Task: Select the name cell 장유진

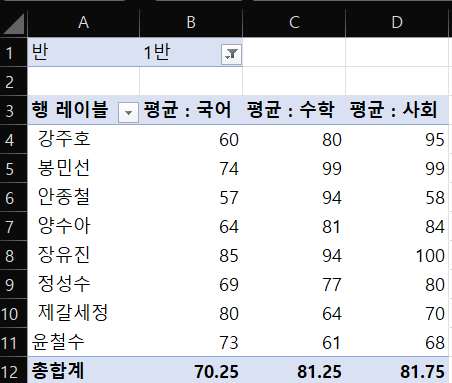Action: pyautogui.click(x=83, y=255)
